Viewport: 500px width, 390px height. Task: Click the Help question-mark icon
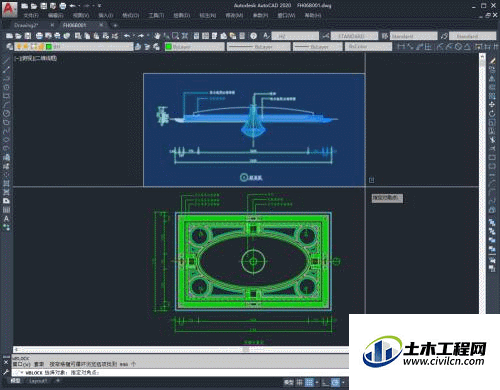tap(254, 36)
